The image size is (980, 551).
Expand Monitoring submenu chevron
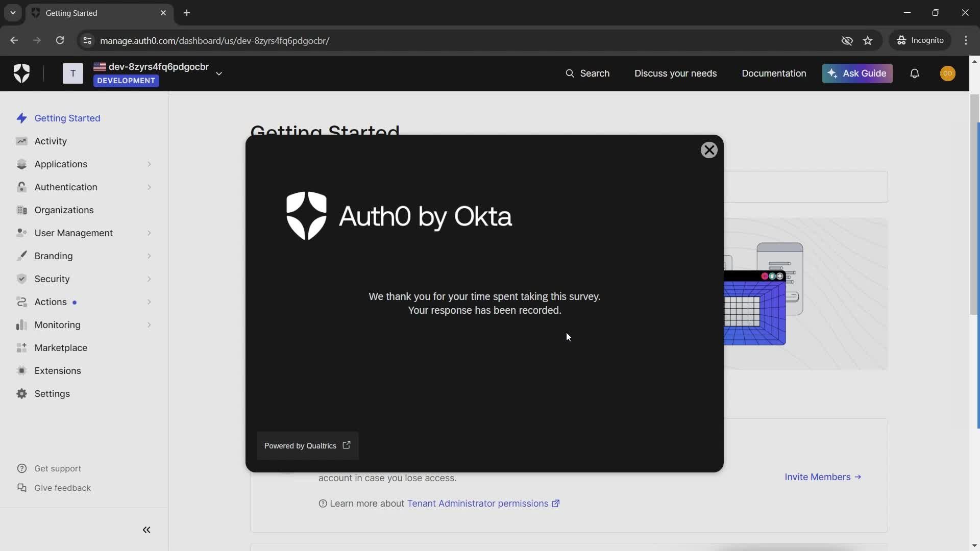click(x=149, y=324)
